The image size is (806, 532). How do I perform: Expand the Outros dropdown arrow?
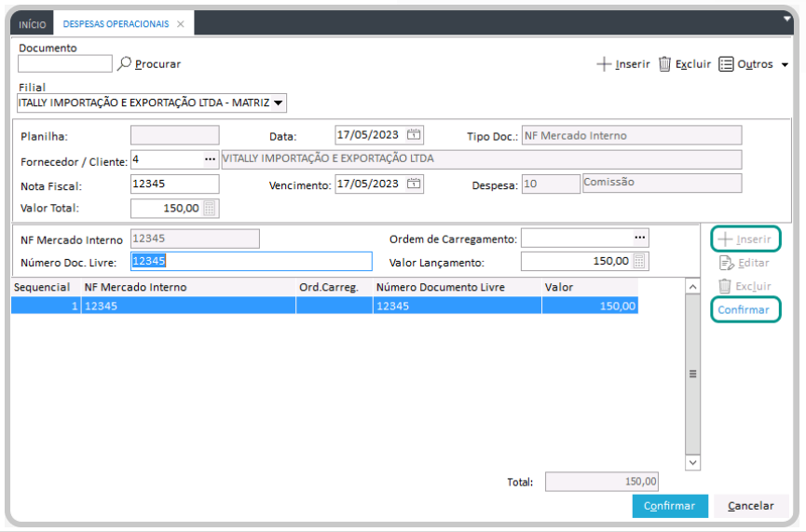point(785,65)
